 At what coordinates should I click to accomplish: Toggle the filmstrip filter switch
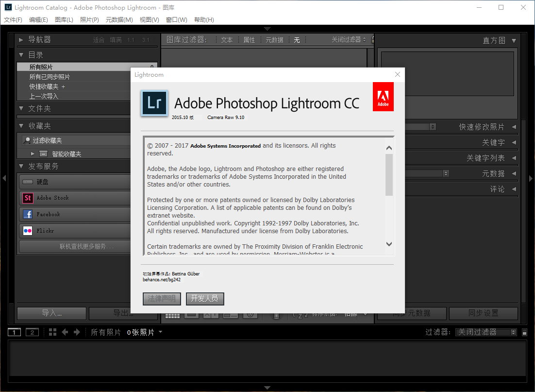[524, 333]
